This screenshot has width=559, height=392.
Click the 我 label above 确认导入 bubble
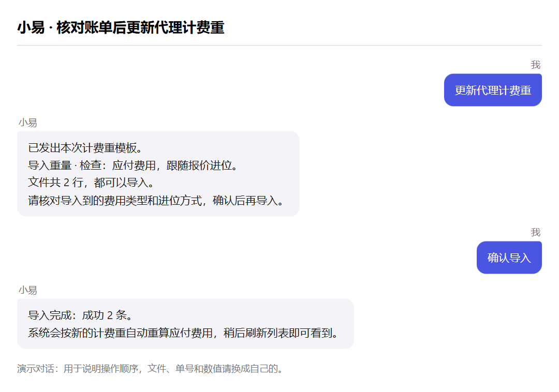(x=536, y=233)
